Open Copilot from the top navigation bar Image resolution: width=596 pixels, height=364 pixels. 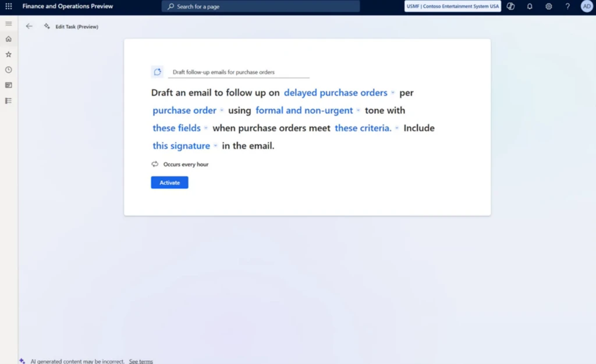point(510,6)
